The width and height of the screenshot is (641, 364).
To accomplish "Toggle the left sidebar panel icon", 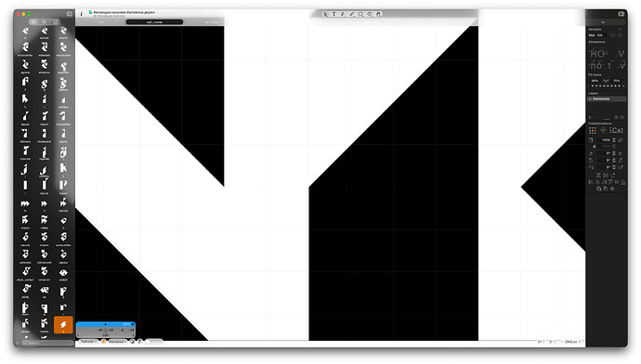I will (x=69, y=14).
